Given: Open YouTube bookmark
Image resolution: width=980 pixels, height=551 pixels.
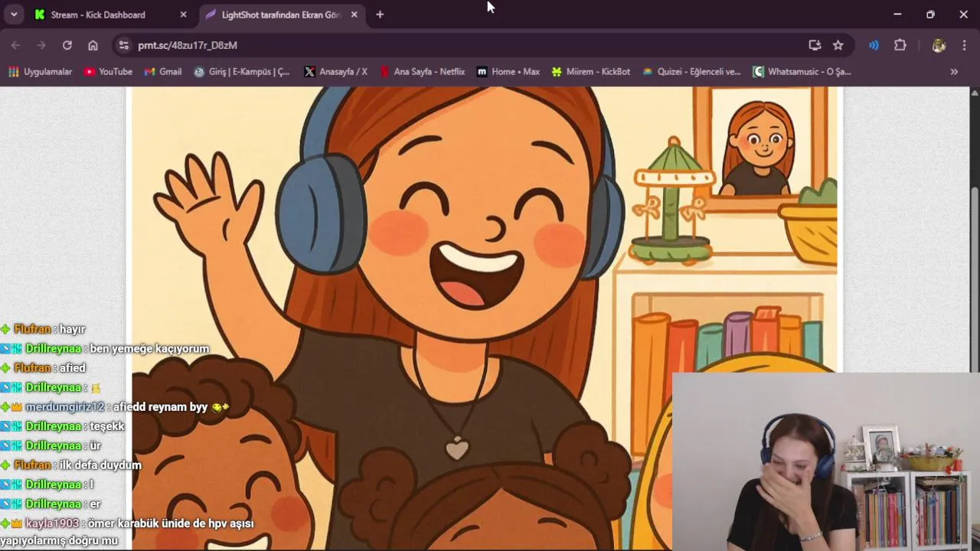Looking at the screenshot, I should point(108,71).
